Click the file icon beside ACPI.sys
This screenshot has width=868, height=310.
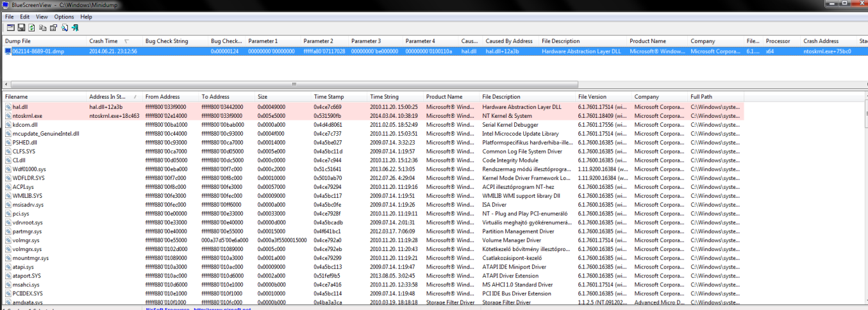8,187
